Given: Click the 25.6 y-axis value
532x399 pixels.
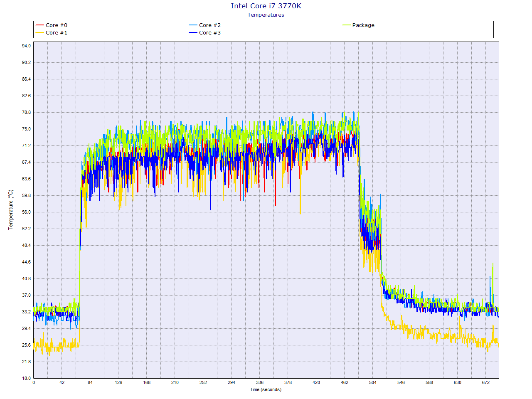Looking at the screenshot, I should [x=26, y=345].
